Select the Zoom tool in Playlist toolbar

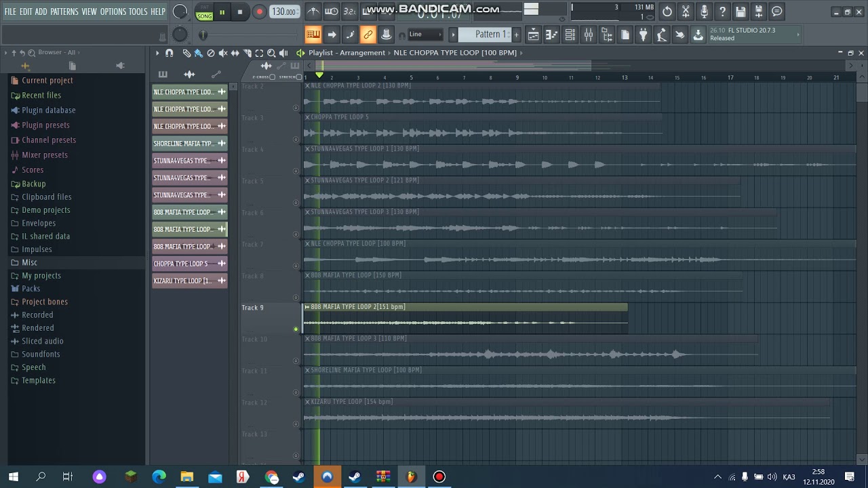coord(271,53)
